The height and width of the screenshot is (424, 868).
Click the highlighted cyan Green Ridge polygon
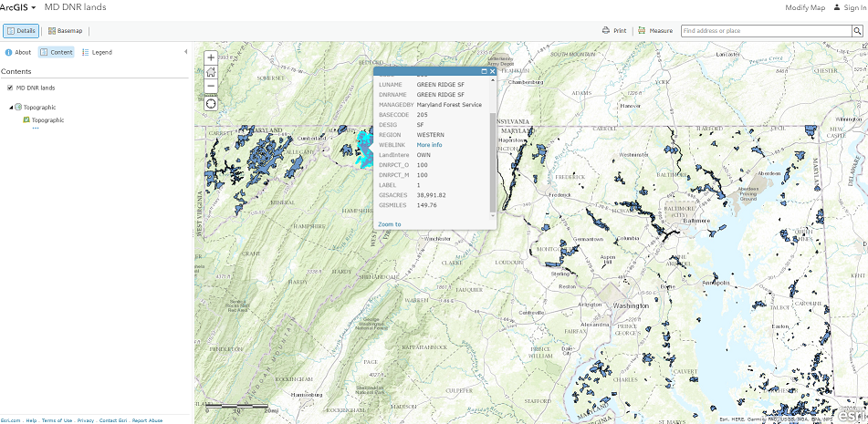[x=365, y=148]
